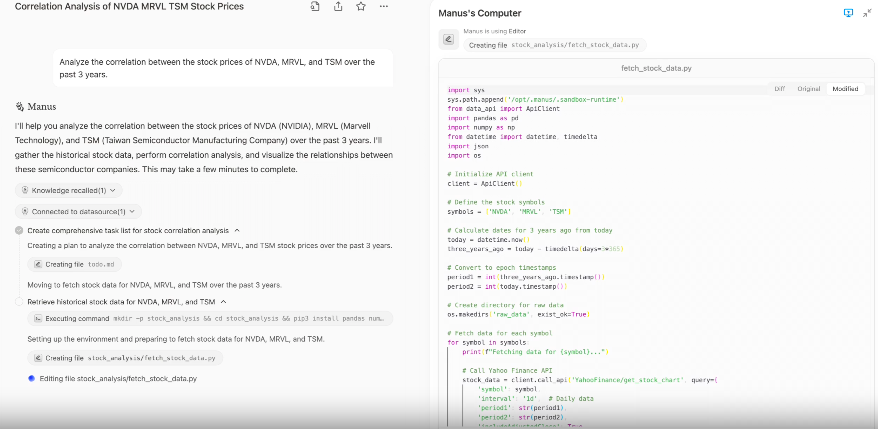Expand the Connected to datasource(1) chip
Viewport: 878px width, 429px height.
coord(79,212)
